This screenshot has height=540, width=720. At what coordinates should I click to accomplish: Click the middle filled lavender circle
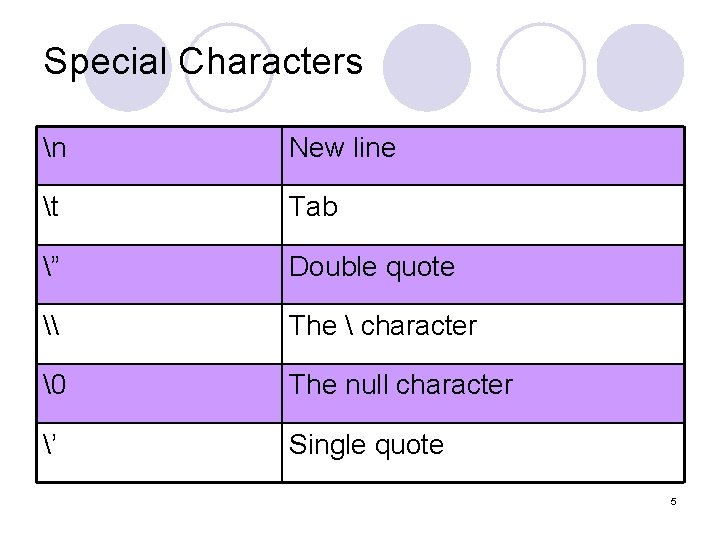click(x=427, y=68)
